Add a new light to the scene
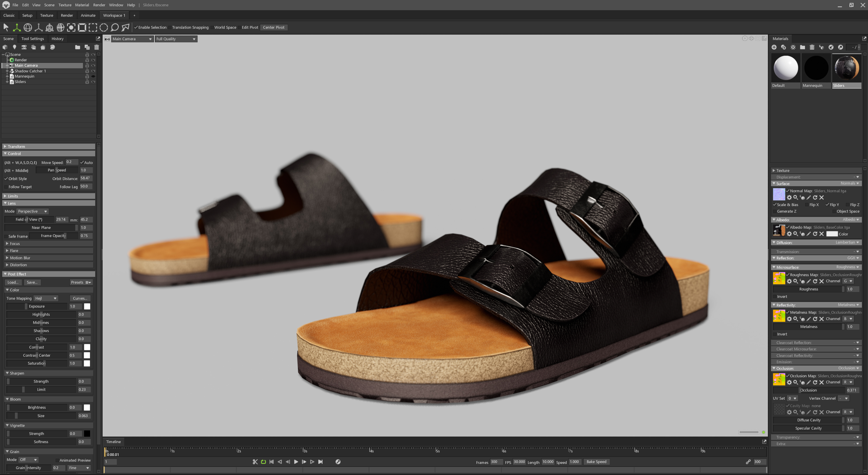 pyautogui.click(x=14, y=47)
